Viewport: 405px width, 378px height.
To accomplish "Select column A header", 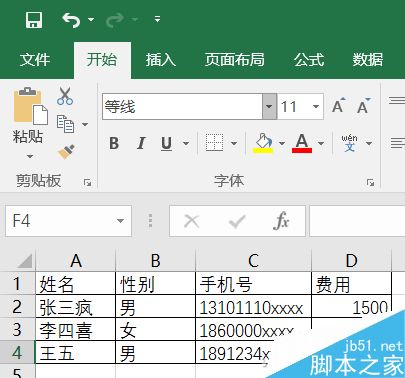I will pos(76,260).
